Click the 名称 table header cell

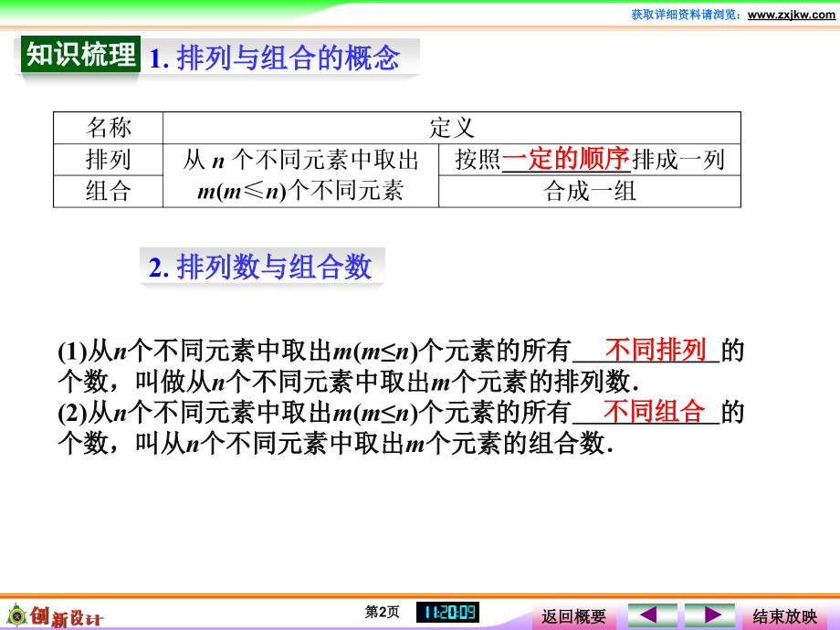click(x=108, y=128)
